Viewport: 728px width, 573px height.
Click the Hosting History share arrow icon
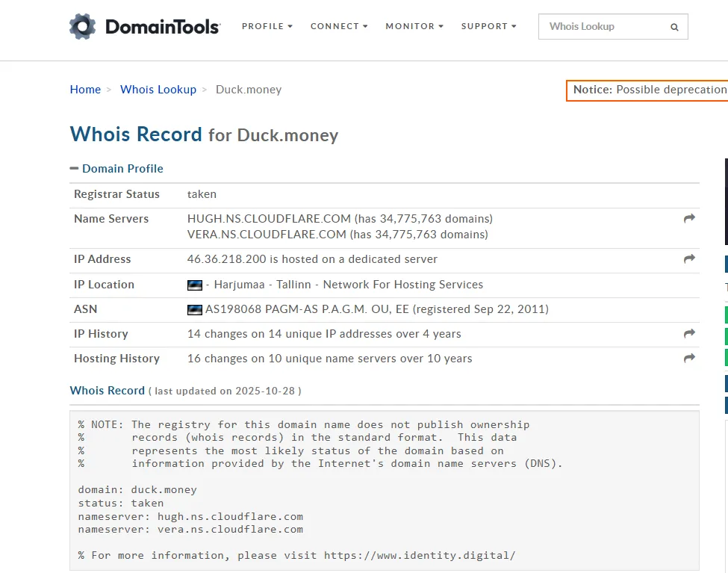click(x=689, y=359)
